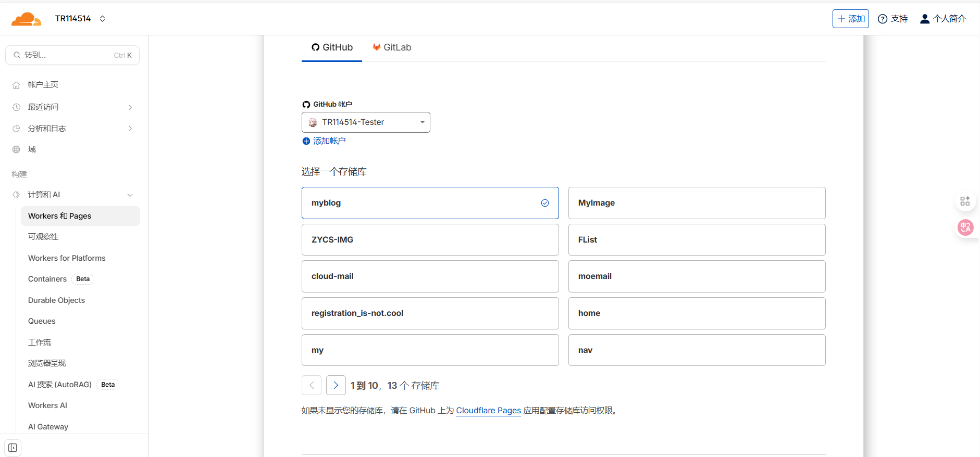980x457 pixels.
Task: Select the myblog repository card
Action: click(x=430, y=203)
